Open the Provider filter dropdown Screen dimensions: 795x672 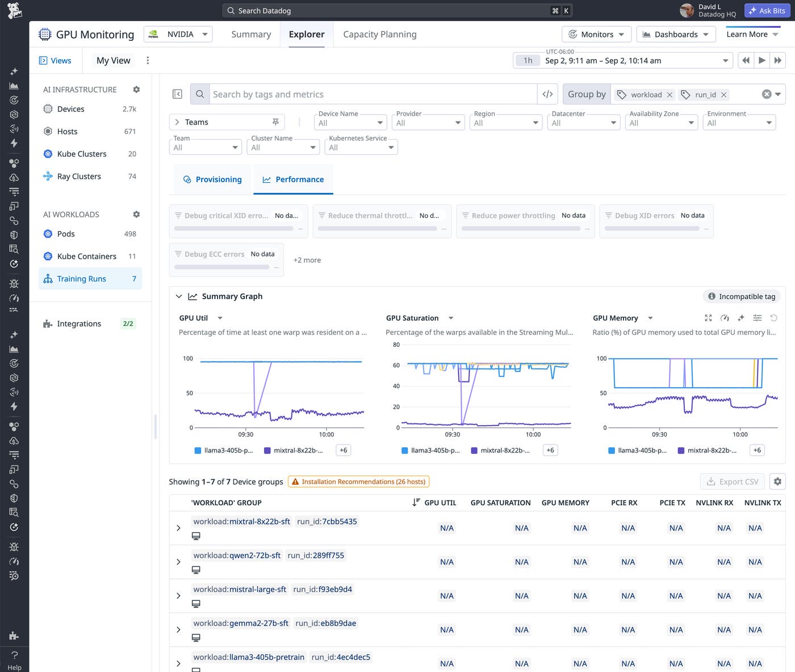(x=428, y=123)
